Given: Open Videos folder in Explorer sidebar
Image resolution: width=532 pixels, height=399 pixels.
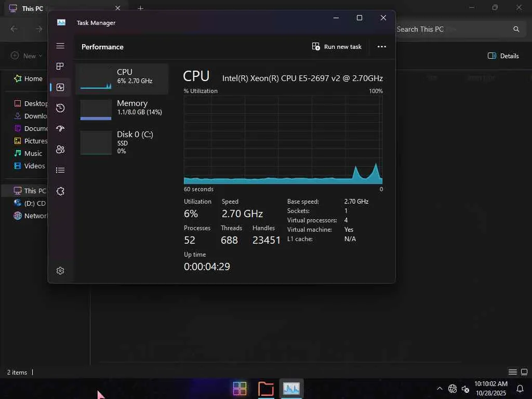Looking at the screenshot, I should coord(29,166).
